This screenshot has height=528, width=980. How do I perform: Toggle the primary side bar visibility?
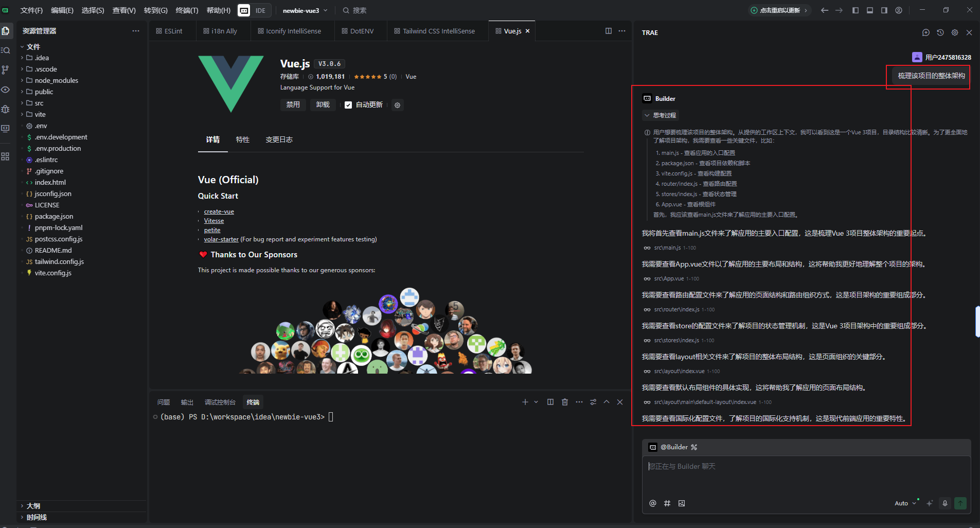[856, 10]
